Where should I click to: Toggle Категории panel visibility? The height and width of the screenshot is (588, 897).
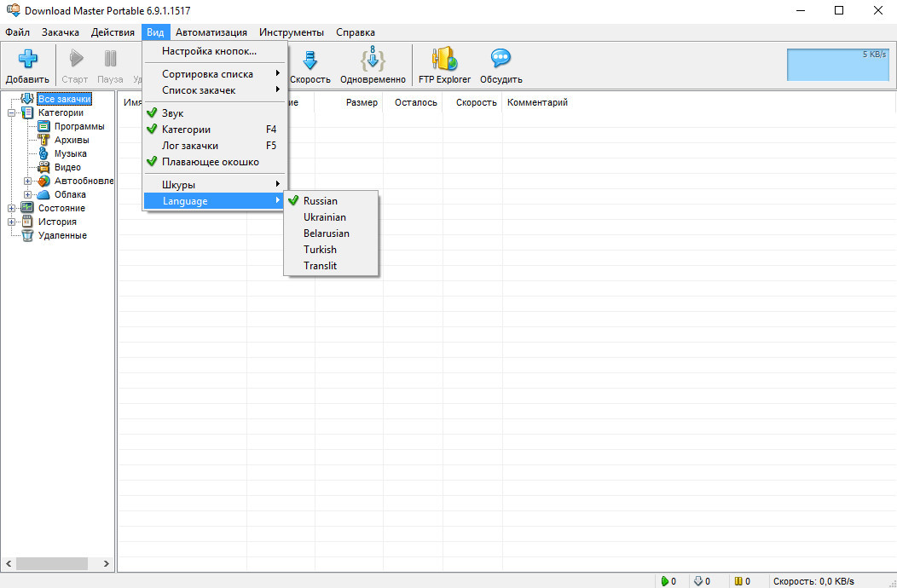point(186,130)
